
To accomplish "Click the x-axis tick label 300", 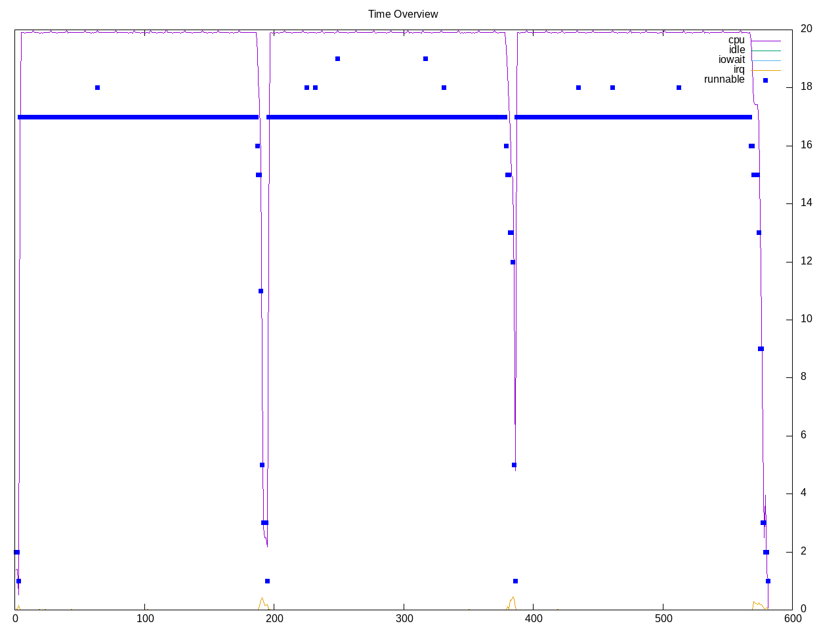I will pos(404,618).
